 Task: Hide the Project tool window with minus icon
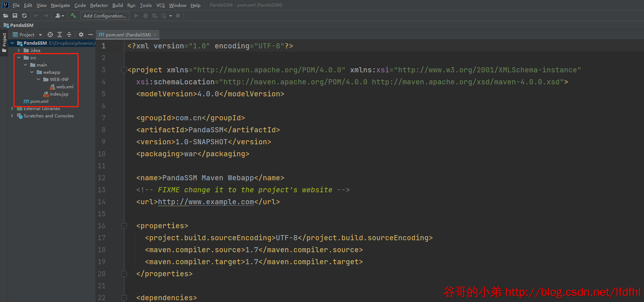click(91, 35)
